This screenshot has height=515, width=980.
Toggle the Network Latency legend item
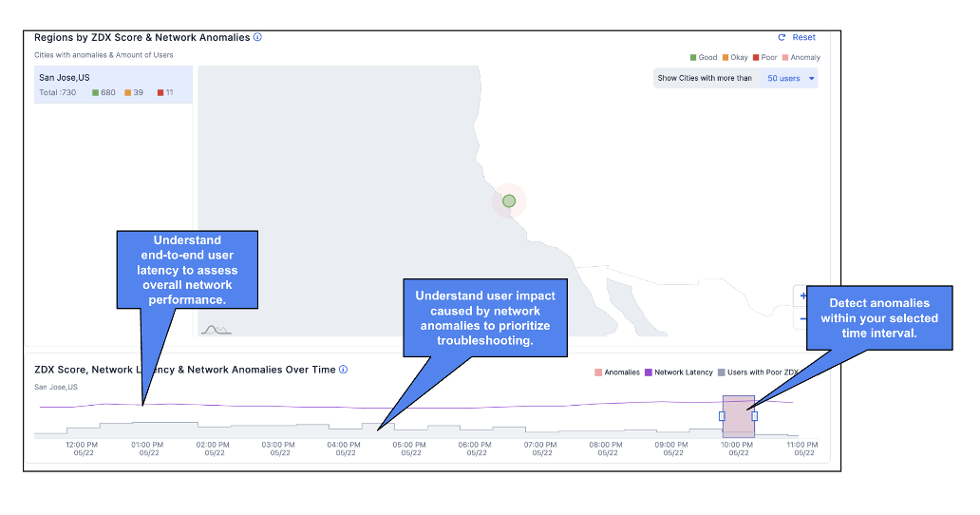pyautogui.click(x=679, y=372)
